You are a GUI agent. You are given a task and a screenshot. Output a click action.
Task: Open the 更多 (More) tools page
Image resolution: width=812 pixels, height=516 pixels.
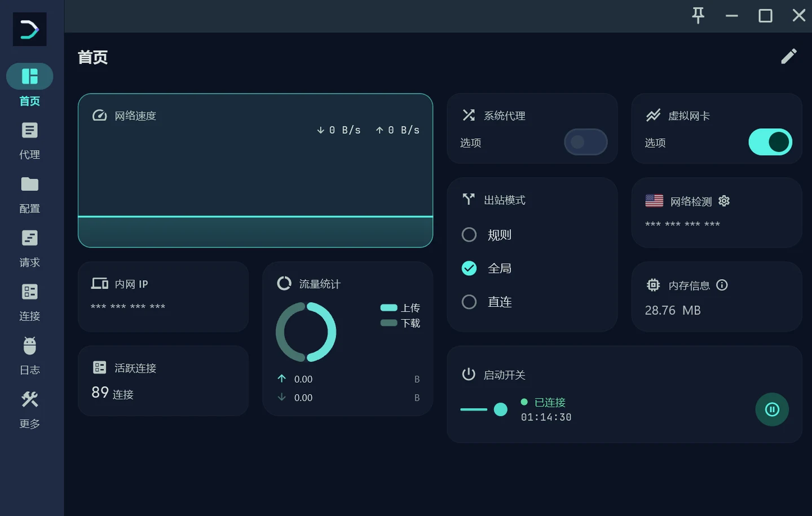tap(30, 410)
